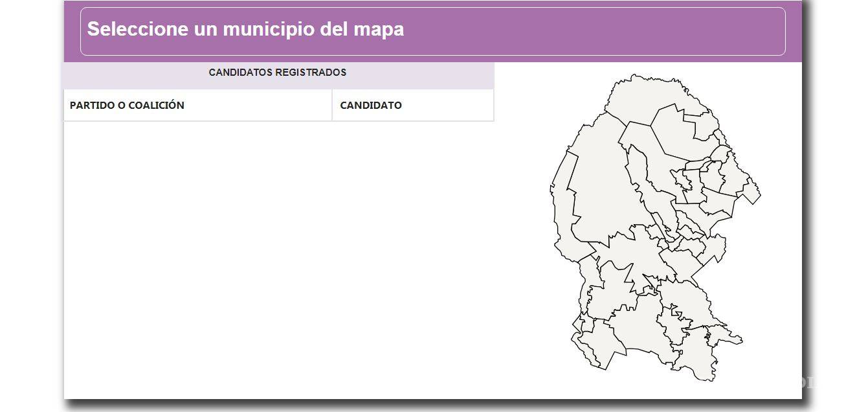Image resolution: width=868 pixels, height=412 pixels.
Task: Select the easternmost Hidalgo tip of the map
Action: tap(751, 192)
